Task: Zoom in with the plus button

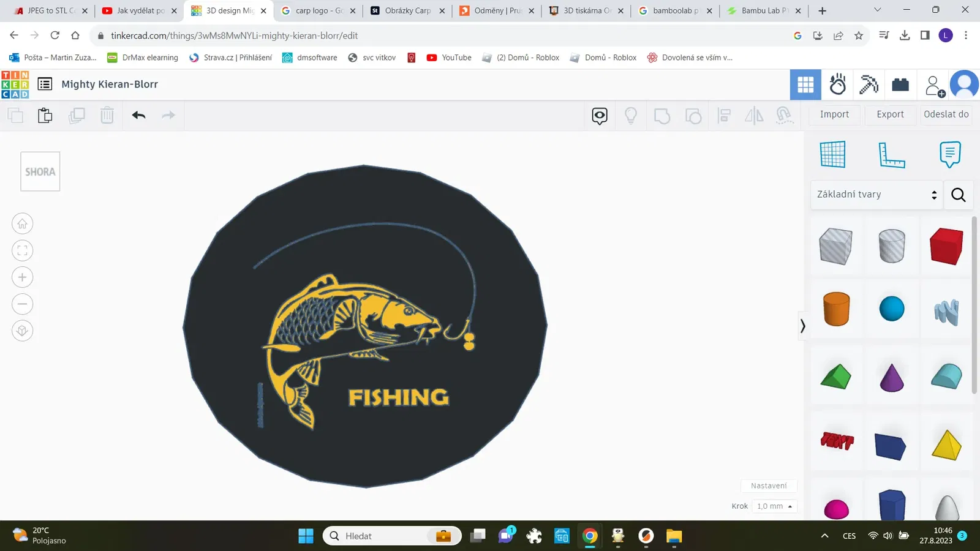Action: [x=23, y=277]
